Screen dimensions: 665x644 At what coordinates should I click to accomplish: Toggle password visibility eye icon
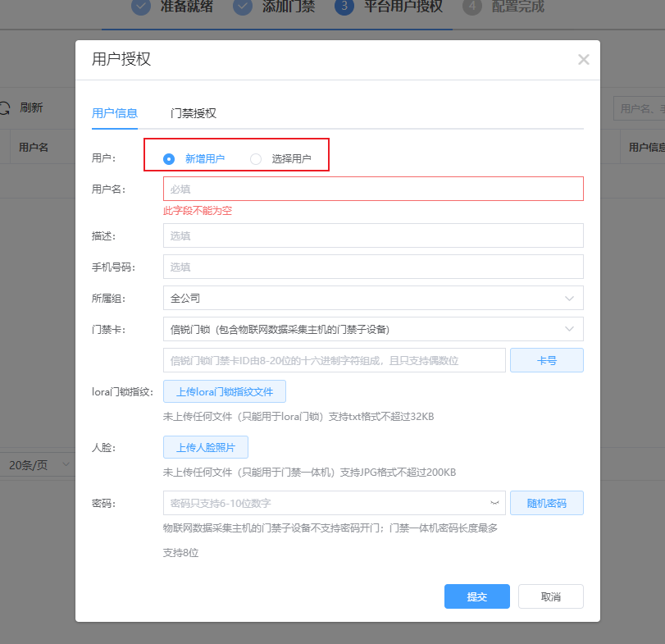click(494, 503)
